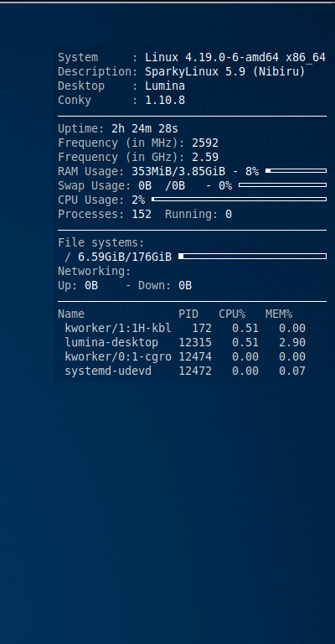
Task: Click MEM% value '0.07' for systemd-udevd
Action: click(292, 371)
